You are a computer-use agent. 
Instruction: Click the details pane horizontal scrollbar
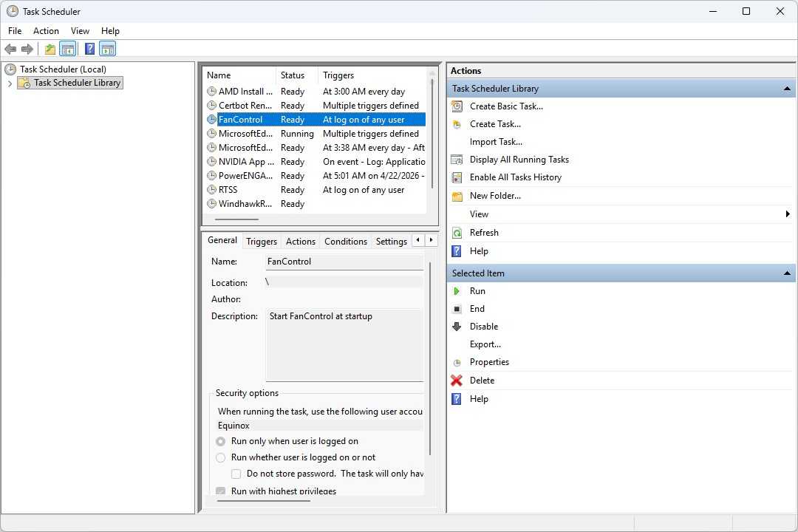click(x=263, y=501)
